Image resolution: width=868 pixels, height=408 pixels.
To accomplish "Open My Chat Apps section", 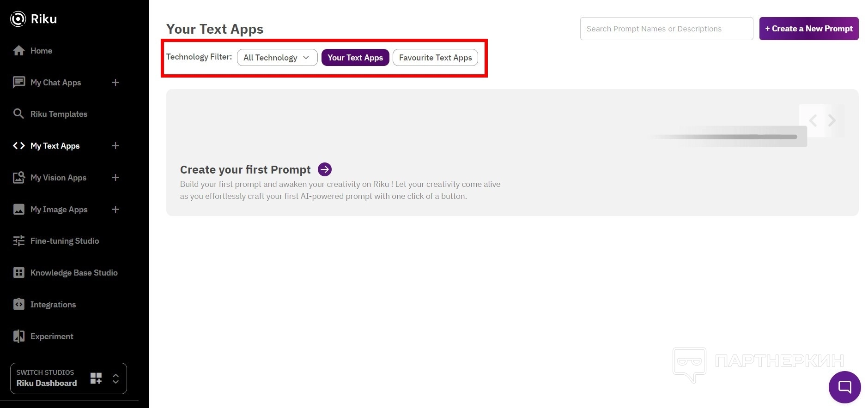I will click(55, 83).
